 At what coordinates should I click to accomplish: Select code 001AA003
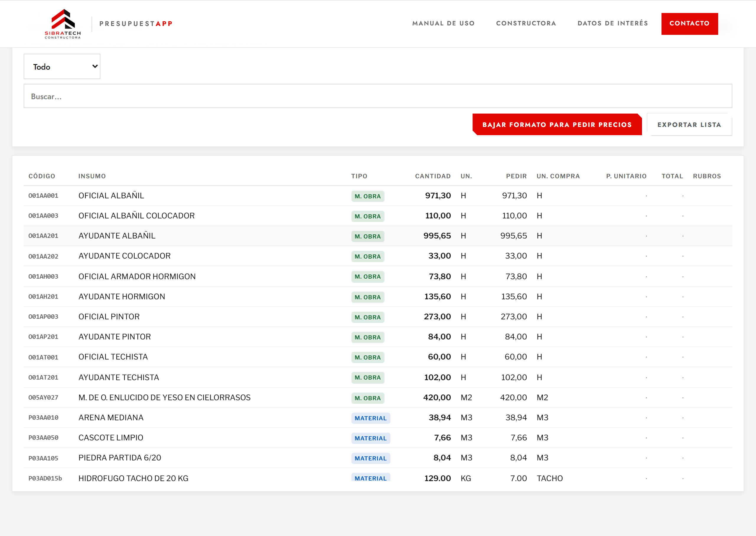[x=43, y=216]
